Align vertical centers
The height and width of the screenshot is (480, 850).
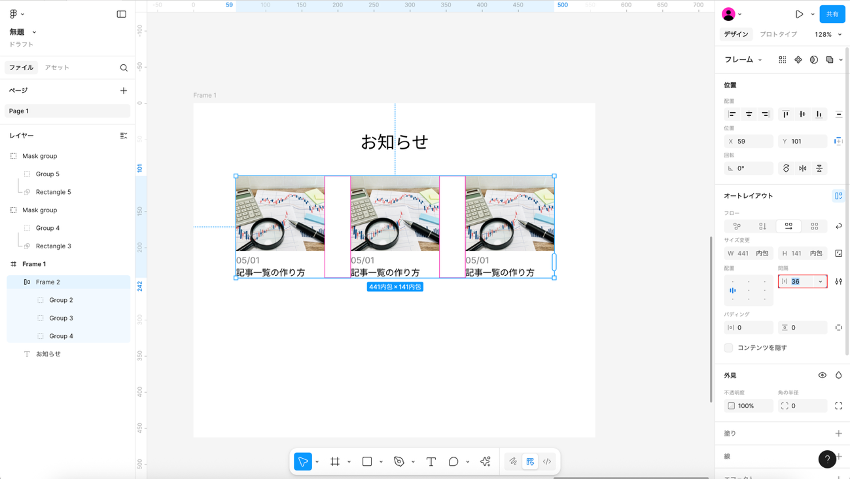[x=802, y=114]
